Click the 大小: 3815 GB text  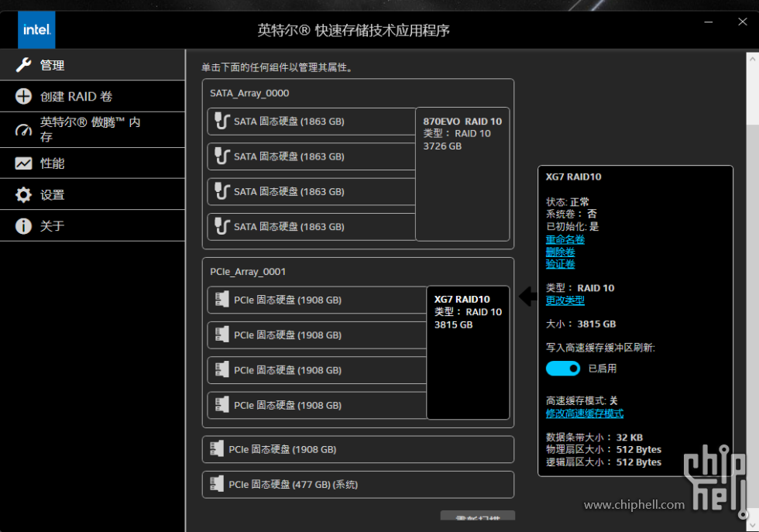coord(581,324)
